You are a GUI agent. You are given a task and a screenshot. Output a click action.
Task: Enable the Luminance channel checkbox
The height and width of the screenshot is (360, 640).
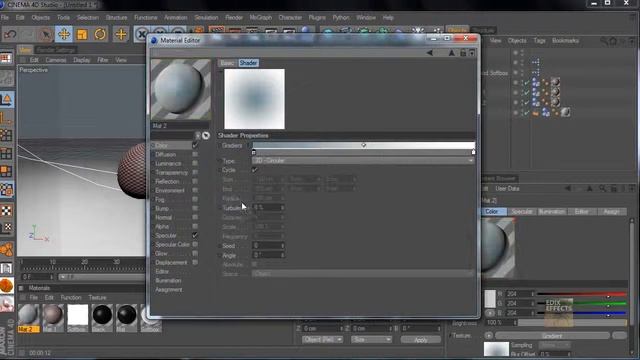coord(195,163)
